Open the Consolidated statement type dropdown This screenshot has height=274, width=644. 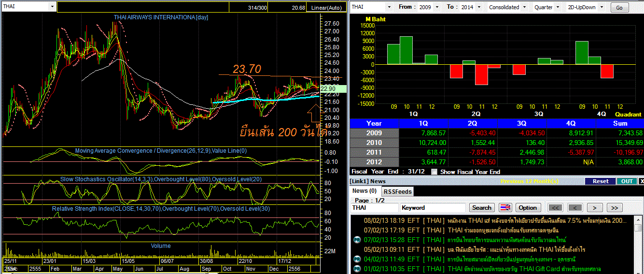[x=524, y=7]
